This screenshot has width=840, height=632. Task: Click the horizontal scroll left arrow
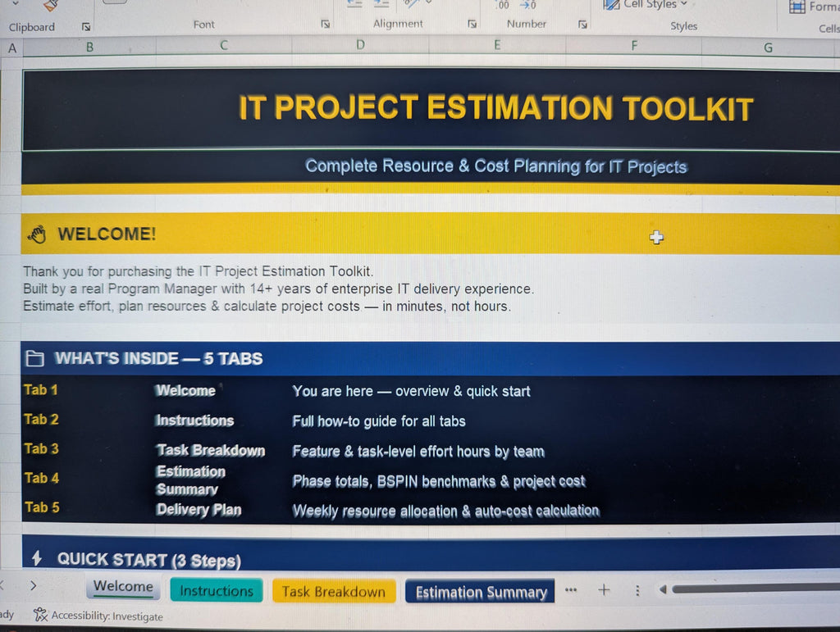click(x=663, y=589)
